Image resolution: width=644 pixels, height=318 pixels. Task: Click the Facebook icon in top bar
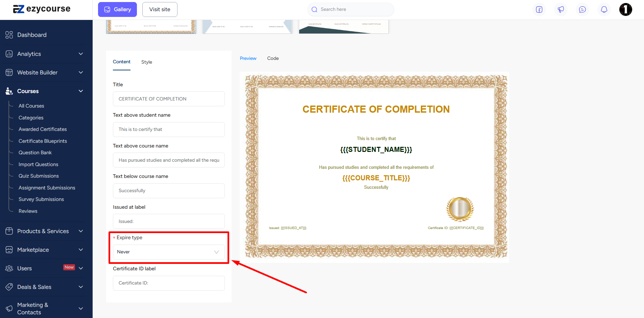pyautogui.click(x=539, y=9)
